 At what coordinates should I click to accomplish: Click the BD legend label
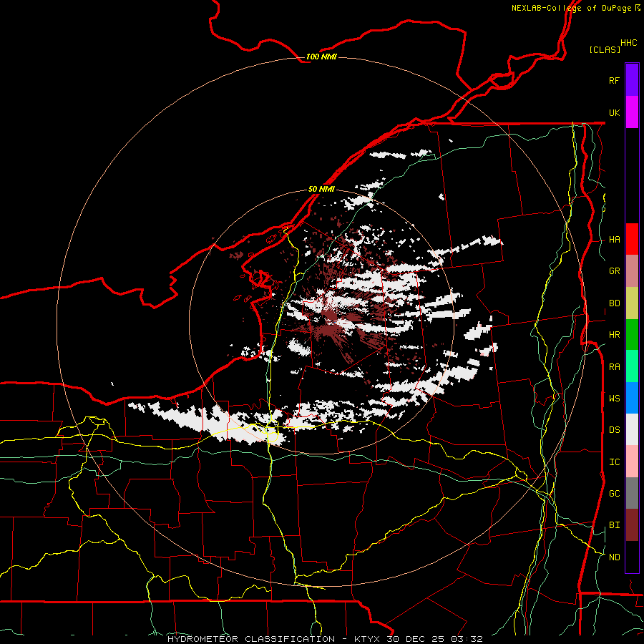coord(614,303)
